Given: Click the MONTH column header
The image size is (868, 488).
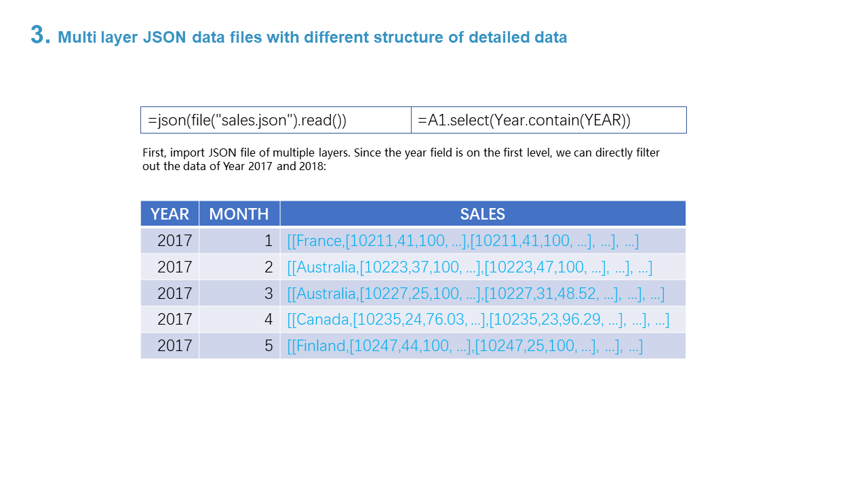Looking at the screenshot, I should pyautogui.click(x=239, y=214).
